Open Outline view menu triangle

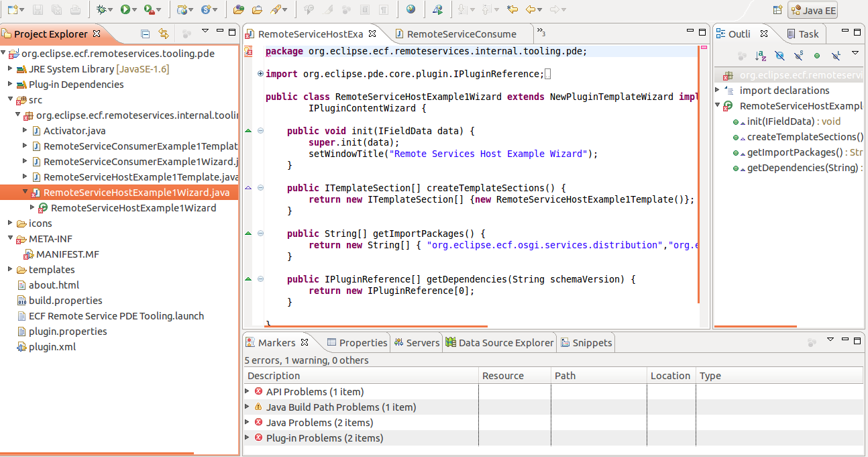[855, 54]
